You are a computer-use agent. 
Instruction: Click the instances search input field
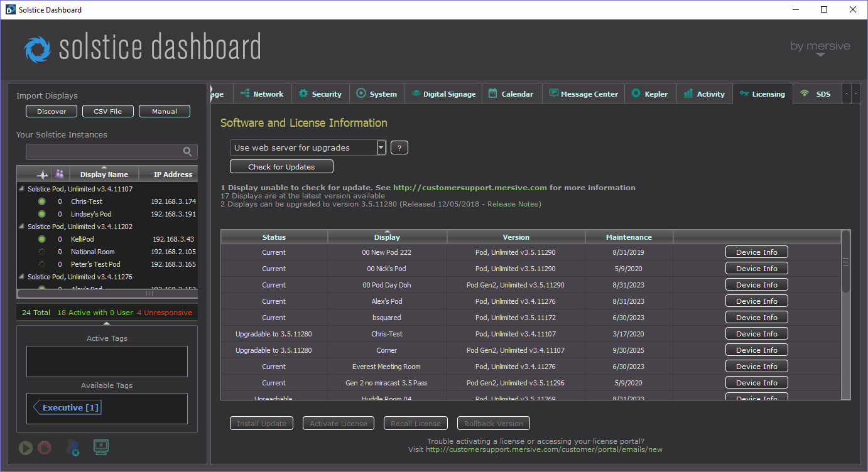pyautogui.click(x=111, y=151)
